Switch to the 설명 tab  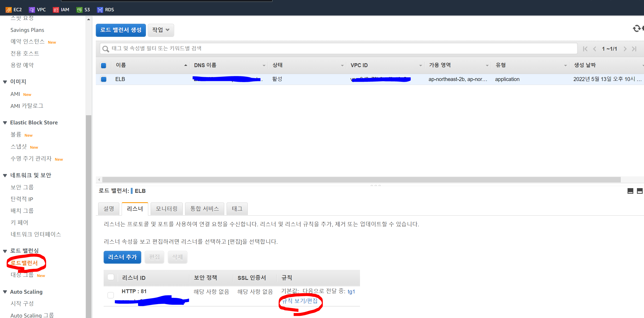tap(109, 209)
